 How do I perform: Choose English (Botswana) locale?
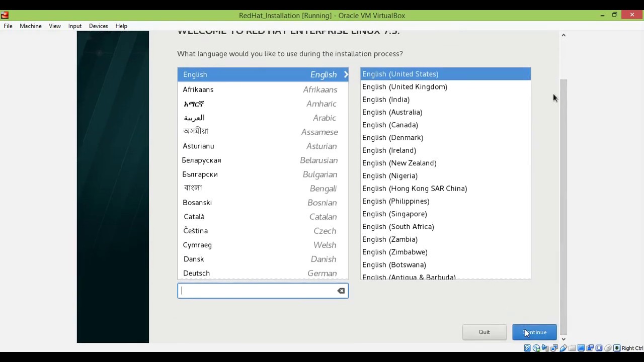click(445, 264)
